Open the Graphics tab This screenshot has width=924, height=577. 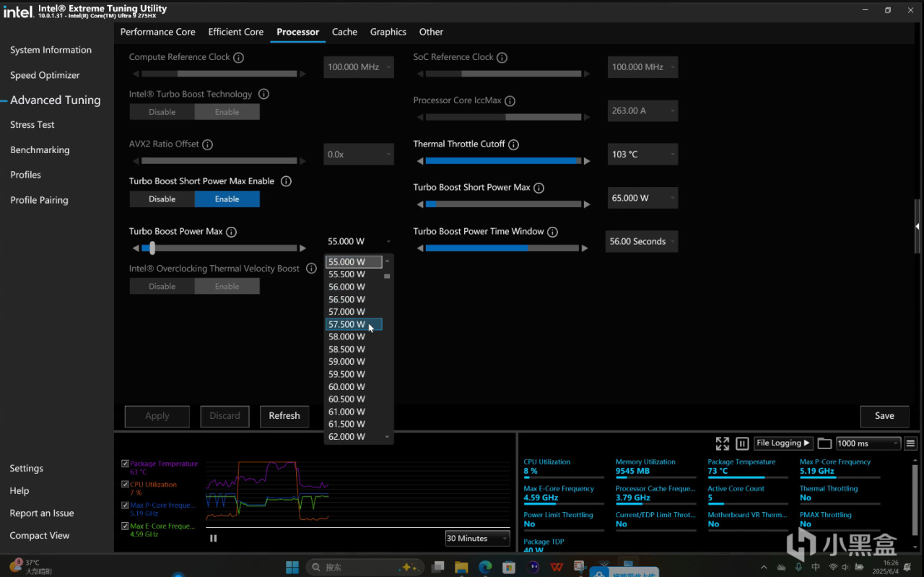pyautogui.click(x=388, y=32)
